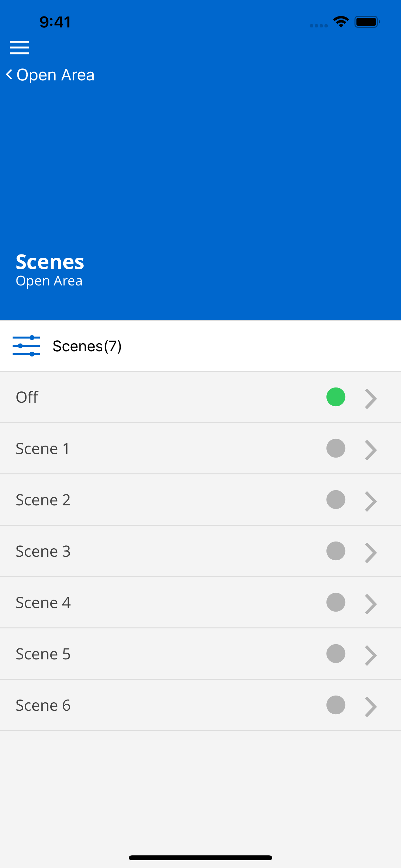The image size is (401, 868).
Task: Tap the home indicator bar
Action: (x=200, y=858)
